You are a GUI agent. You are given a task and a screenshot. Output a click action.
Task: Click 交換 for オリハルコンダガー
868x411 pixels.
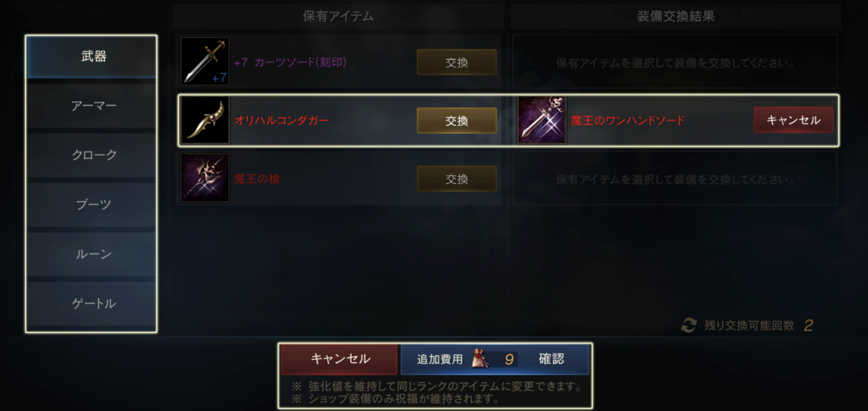point(456,121)
